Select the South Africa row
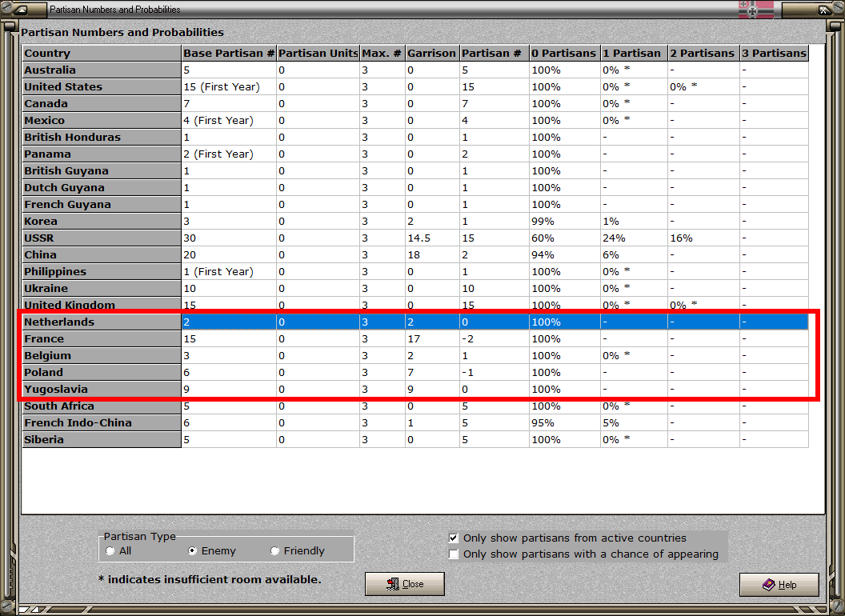845x616 pixels. (x=415, y=406)
